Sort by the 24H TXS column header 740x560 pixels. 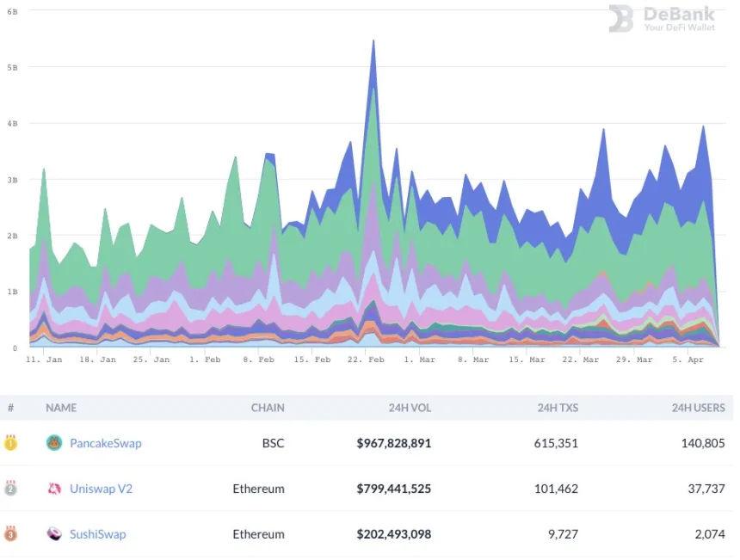(558, 408)
